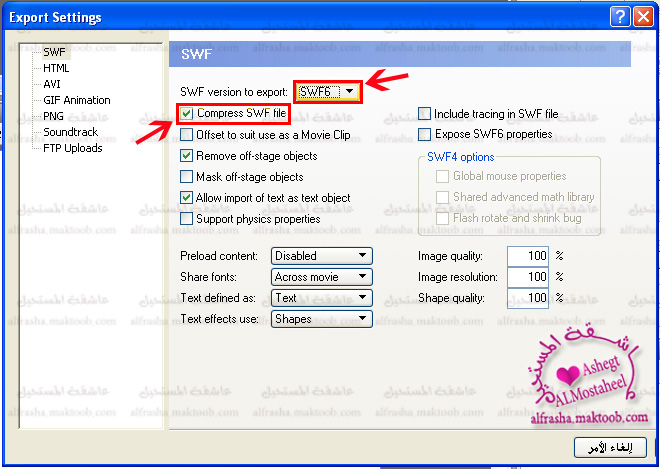Viewport: 660px width, 469px height.
Task: Uncheck Remove off-stage objects
Action: pyautogui.click(x=187, y=156)
